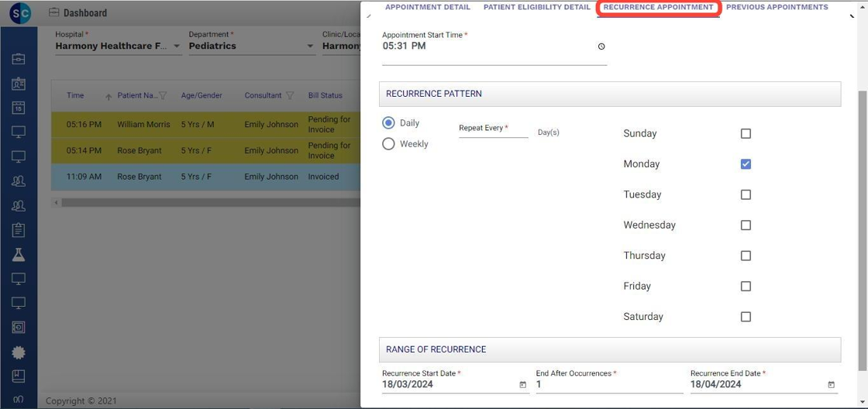Screen dimensions: 868x409
Task: Open the safe icon in the sidebar
Action: point(19,328)
